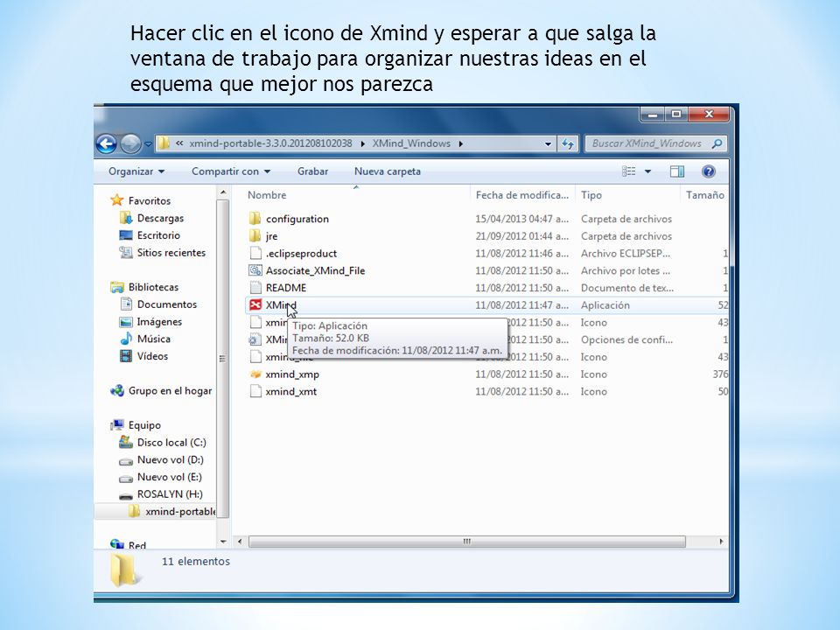Image resolution: width=840 pixels, height=630 pixels.
Task: Refresh the folder with the refresh button
Action: click(x=568, y=143)
